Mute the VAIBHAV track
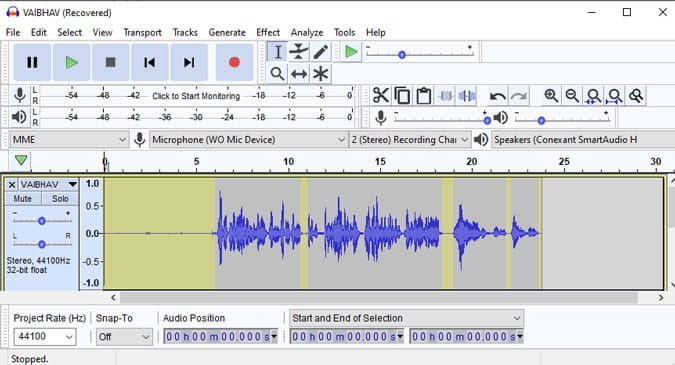The width and height of the screenshot is (675, 365). point(23,198)
